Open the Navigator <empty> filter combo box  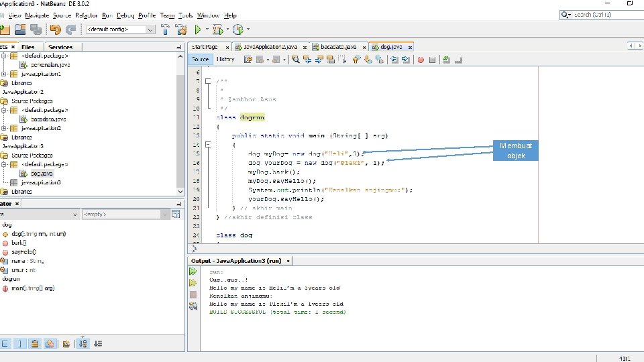125,215
